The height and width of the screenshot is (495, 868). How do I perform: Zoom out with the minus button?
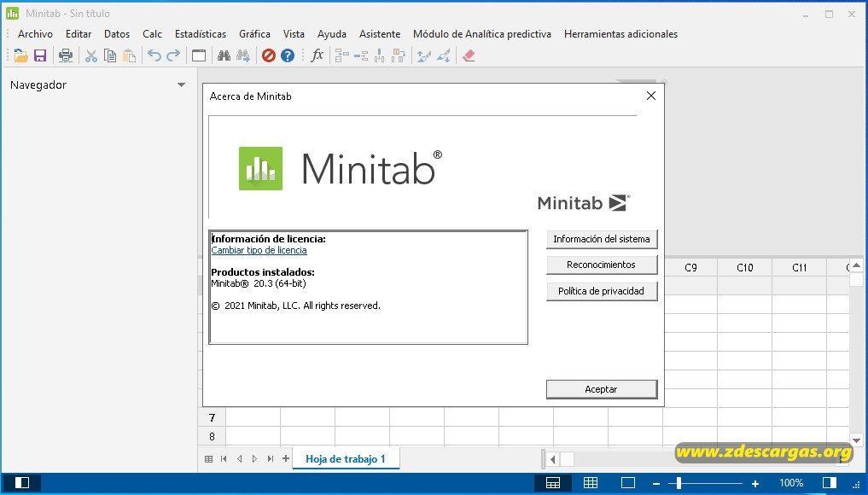pos(656,483)
